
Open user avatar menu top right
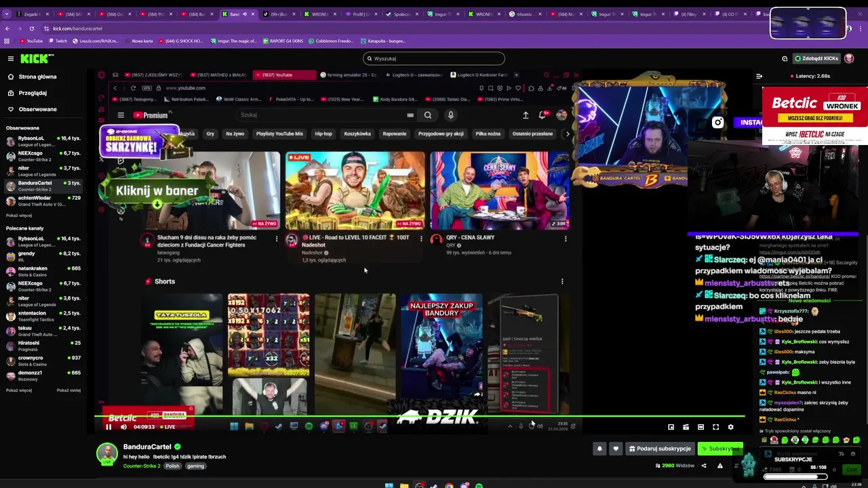(x=849, y=58)
